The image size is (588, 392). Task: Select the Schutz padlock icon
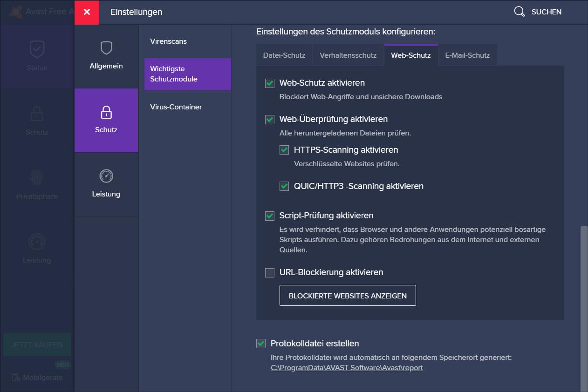coord(106,112)
